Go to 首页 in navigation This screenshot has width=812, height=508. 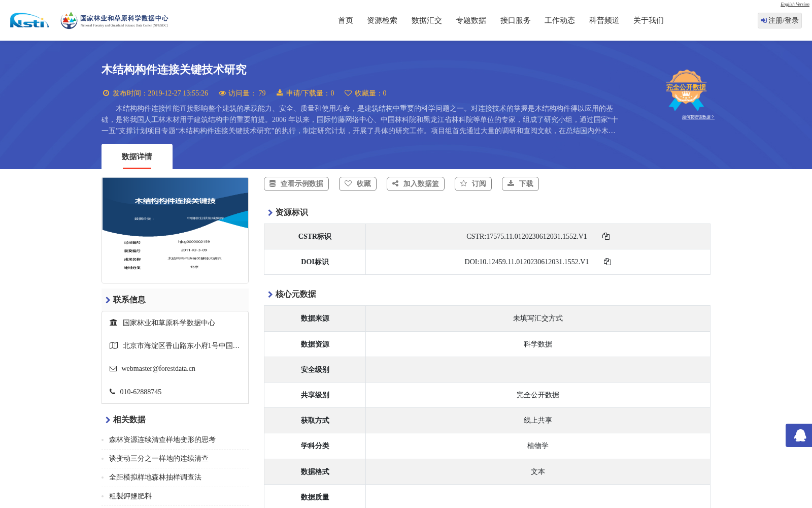coord(346,20)
